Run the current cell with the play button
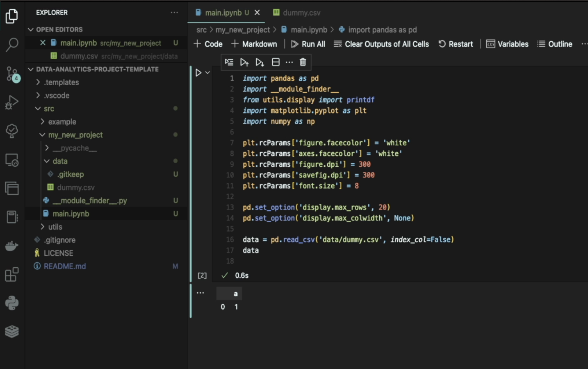This screenshot has width=588, height=369. coord(198,72)
